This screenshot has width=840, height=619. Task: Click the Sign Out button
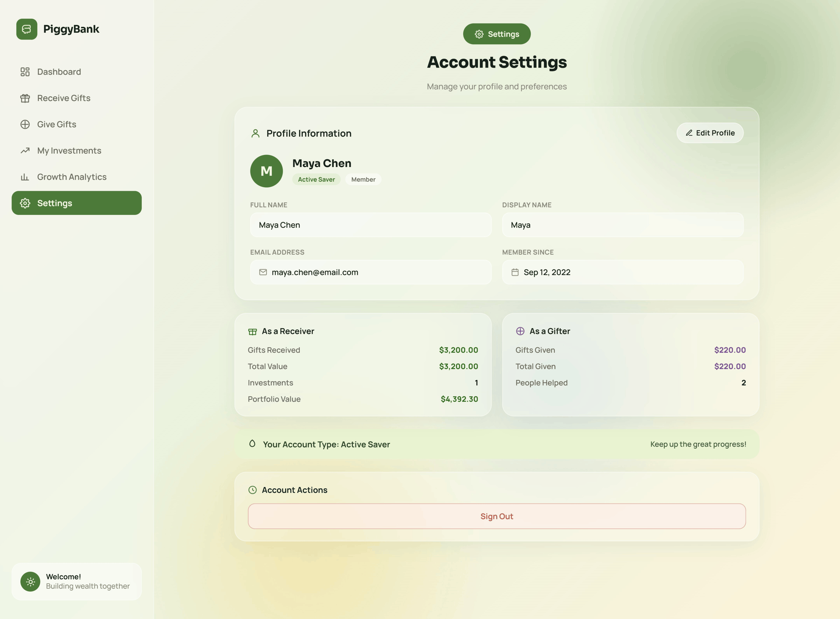point(497,516)
